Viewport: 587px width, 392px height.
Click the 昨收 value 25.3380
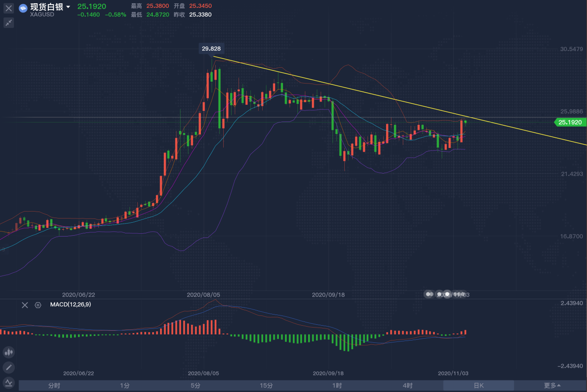pyautogui.click(x=200, y=15)
